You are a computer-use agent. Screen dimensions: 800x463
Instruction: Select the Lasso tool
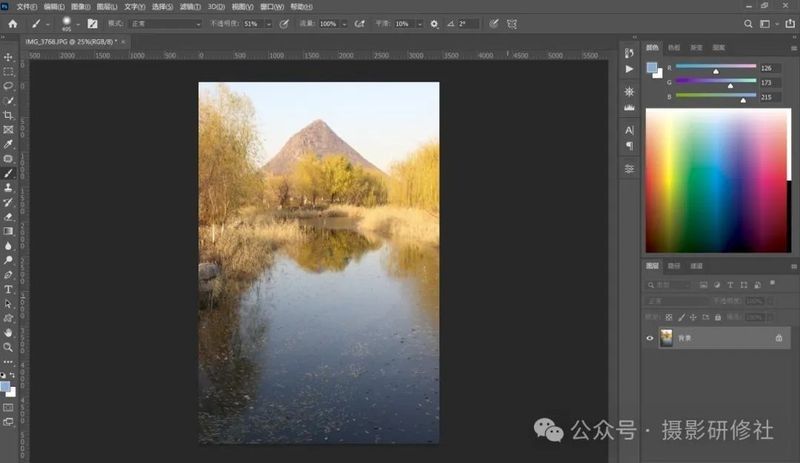[8, 86]
